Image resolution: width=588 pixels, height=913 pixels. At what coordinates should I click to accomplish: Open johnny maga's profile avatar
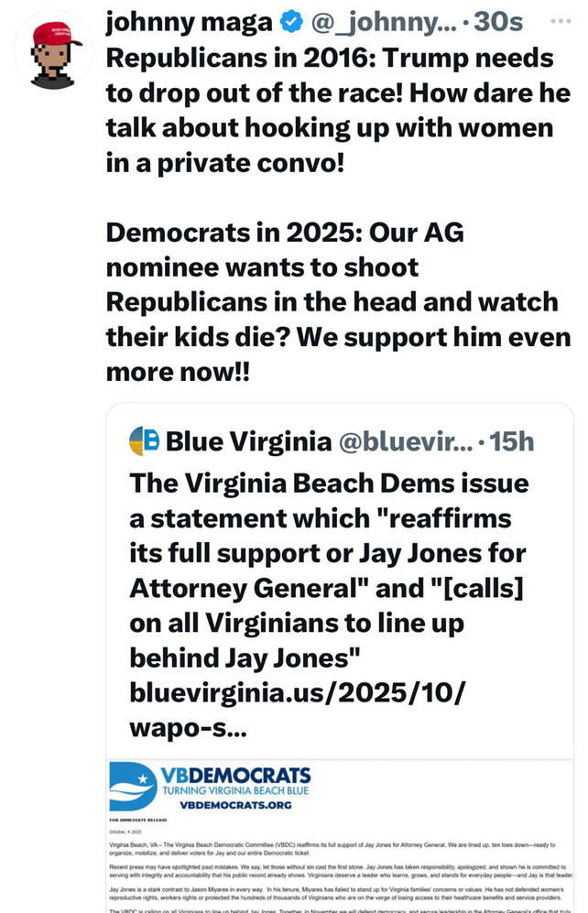(x=53, y=52)
